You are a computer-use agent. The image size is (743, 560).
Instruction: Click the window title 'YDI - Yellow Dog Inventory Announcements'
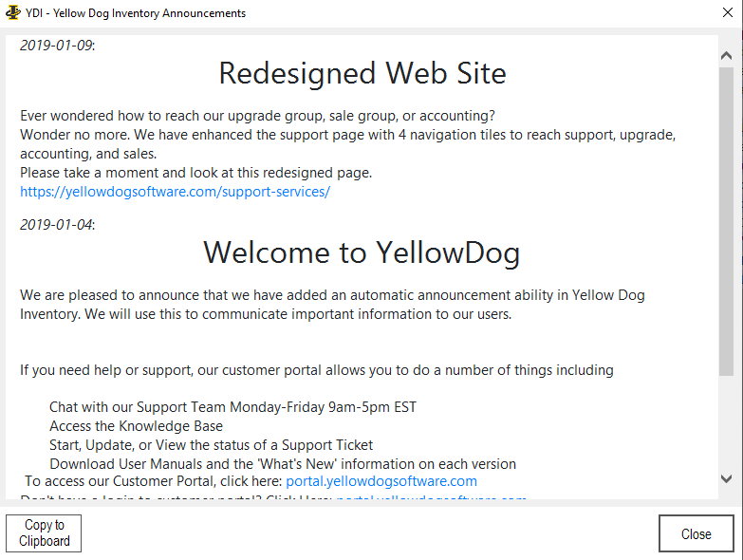136,13
